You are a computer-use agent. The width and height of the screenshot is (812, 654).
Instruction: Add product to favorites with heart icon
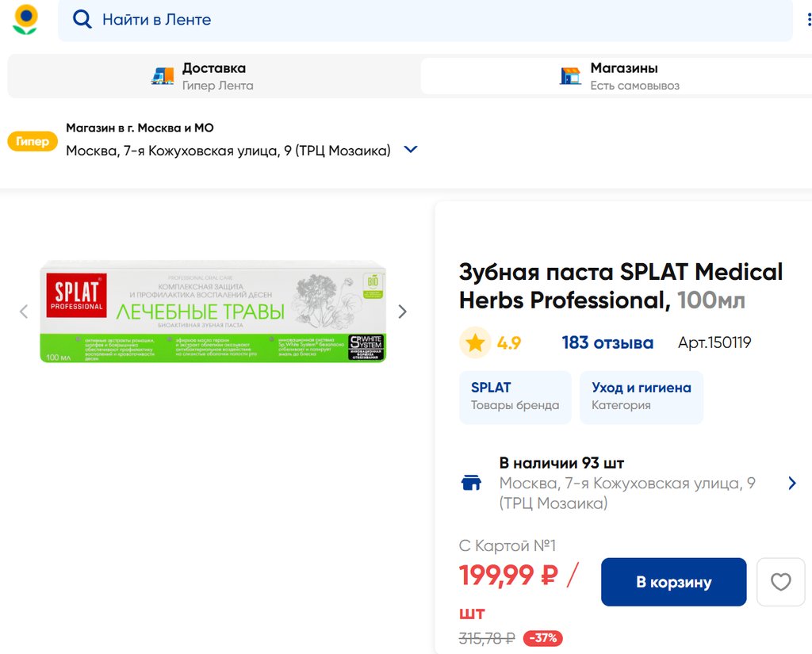pyautogui.click(x=780, y=583)
